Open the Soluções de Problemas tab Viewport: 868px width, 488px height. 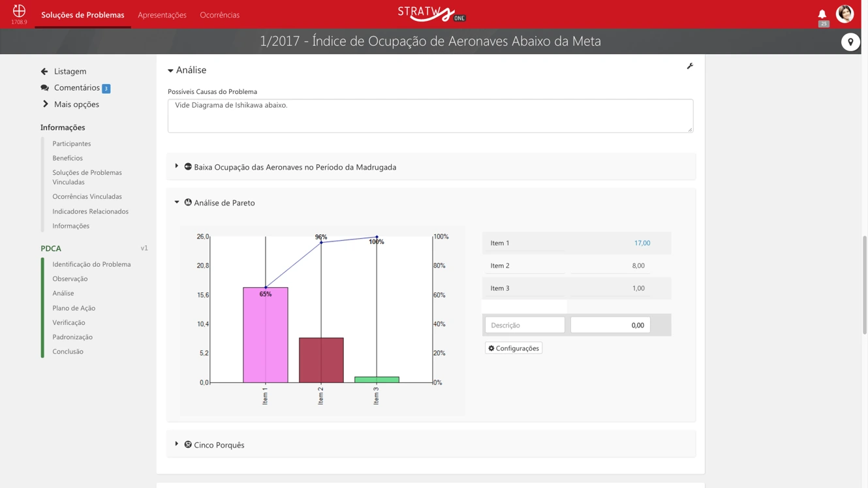click(x=83, y=14)
